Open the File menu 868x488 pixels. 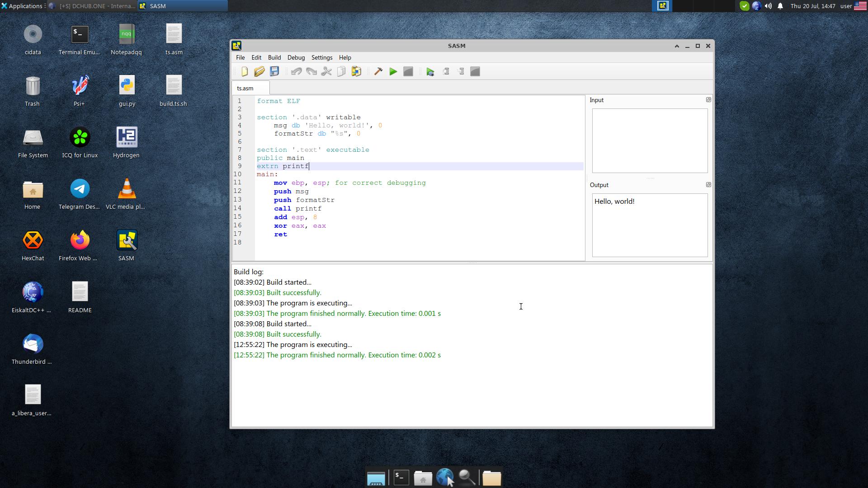click(240, 58)
